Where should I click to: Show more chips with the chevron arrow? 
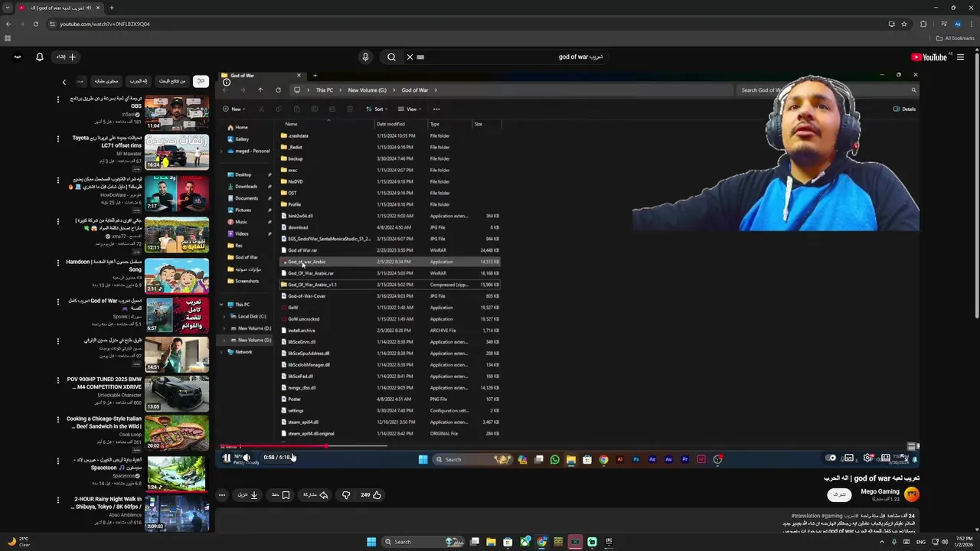(x=64, y=82)
